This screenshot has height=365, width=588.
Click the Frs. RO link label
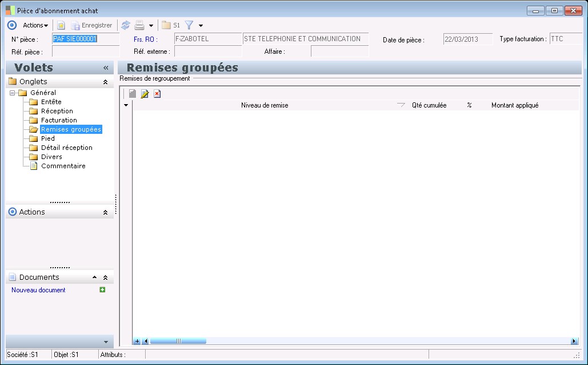tap(146, 39)
